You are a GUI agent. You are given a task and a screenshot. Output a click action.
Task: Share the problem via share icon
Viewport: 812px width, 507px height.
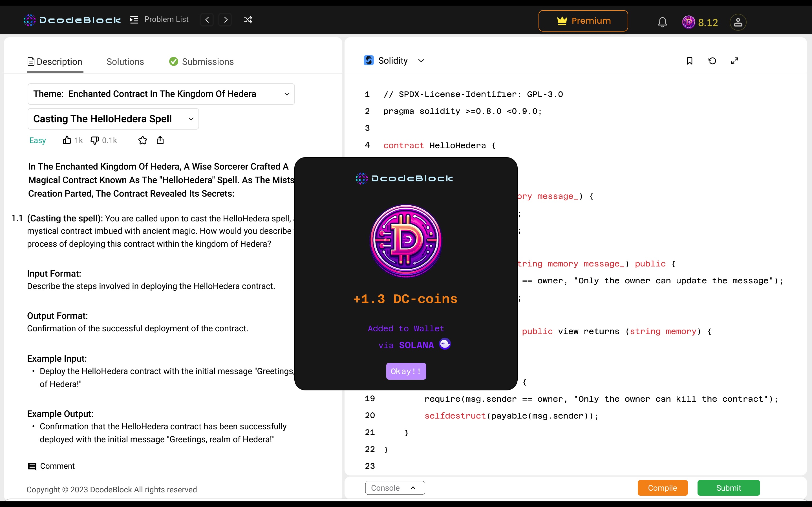[x=160, y=140]
